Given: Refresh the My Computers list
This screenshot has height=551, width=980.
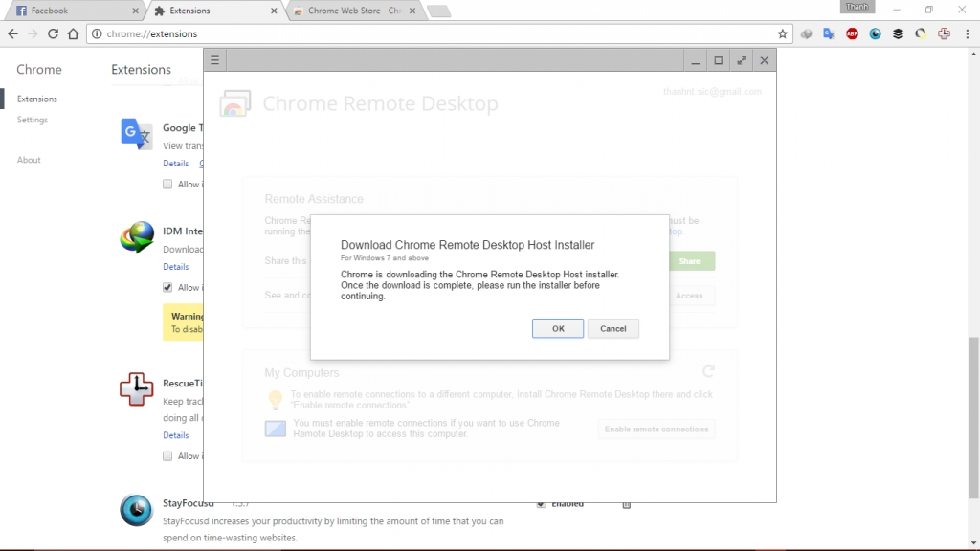Looking at the screenshot, I should coord(708,372).
